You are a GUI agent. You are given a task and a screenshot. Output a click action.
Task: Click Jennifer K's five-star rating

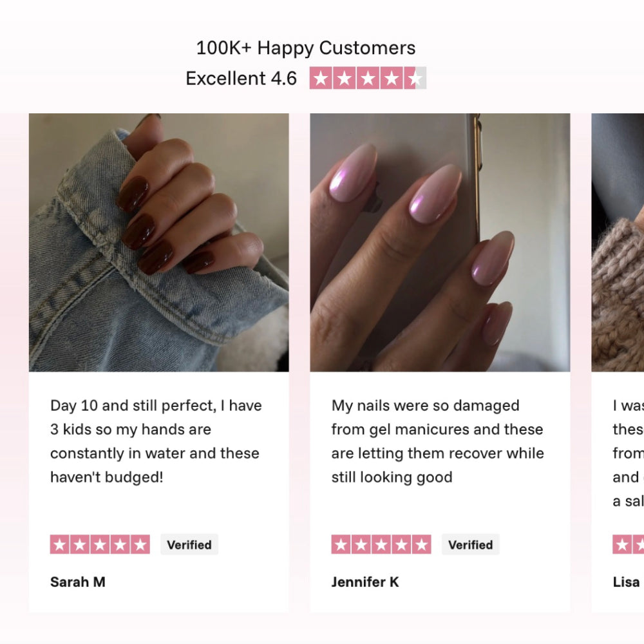[x=381, y=545]
